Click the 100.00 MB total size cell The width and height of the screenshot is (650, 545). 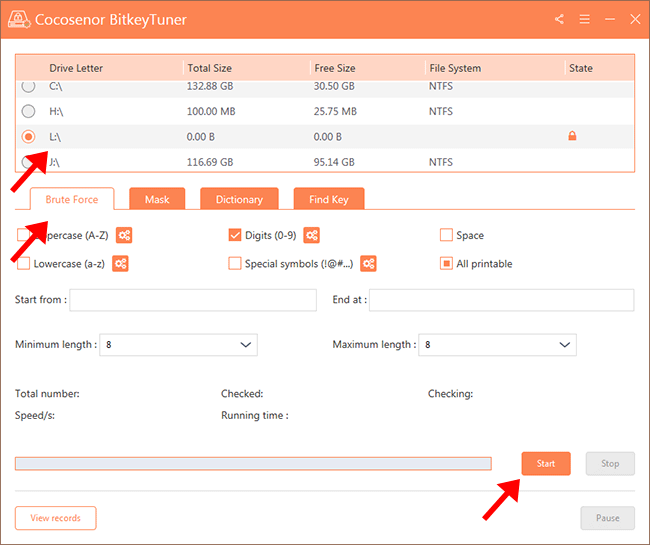[211, 111]
